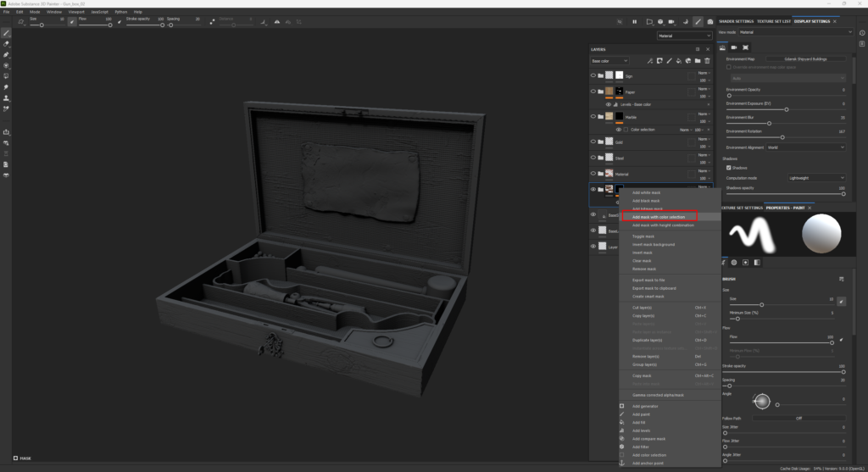
Task: Select the Polygon Fill tool
Action: [7, 65]
